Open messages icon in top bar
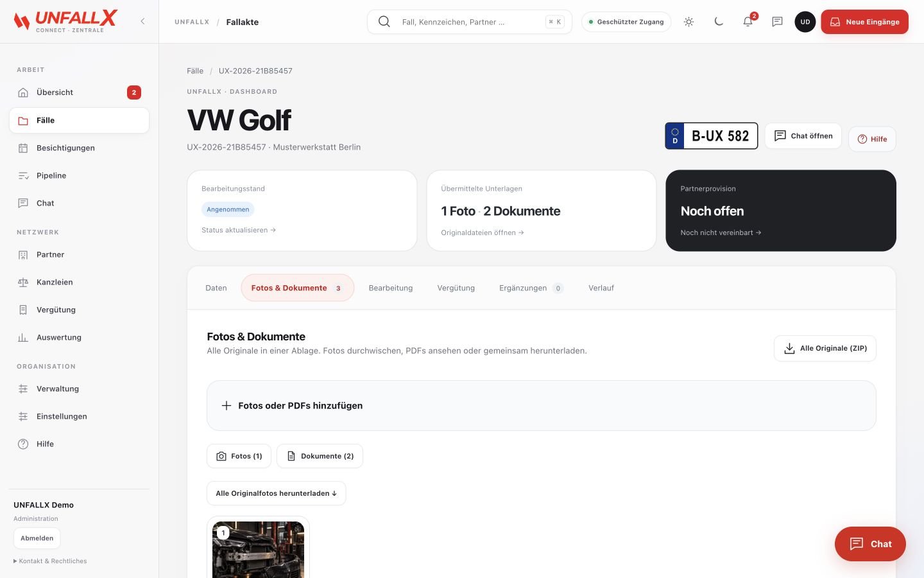Screen dimensions: 924x578 coord(777,22)
